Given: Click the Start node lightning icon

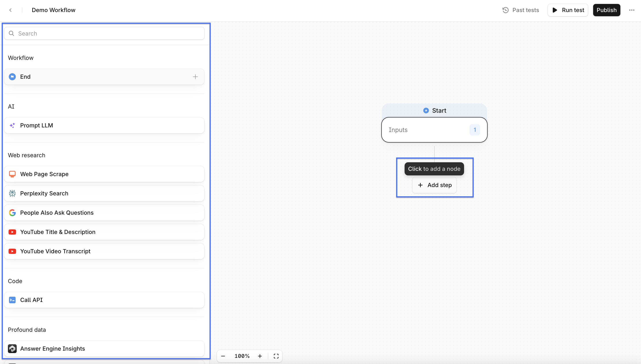Looking at the screenshot, I should click(426, 111).
